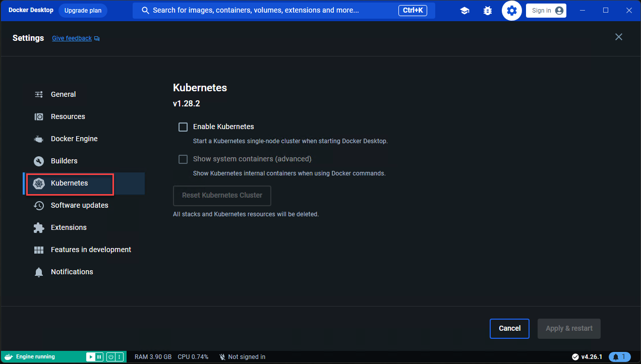
Task: Click the CPU 0.74% status text
Action: [x=193, y=357]
